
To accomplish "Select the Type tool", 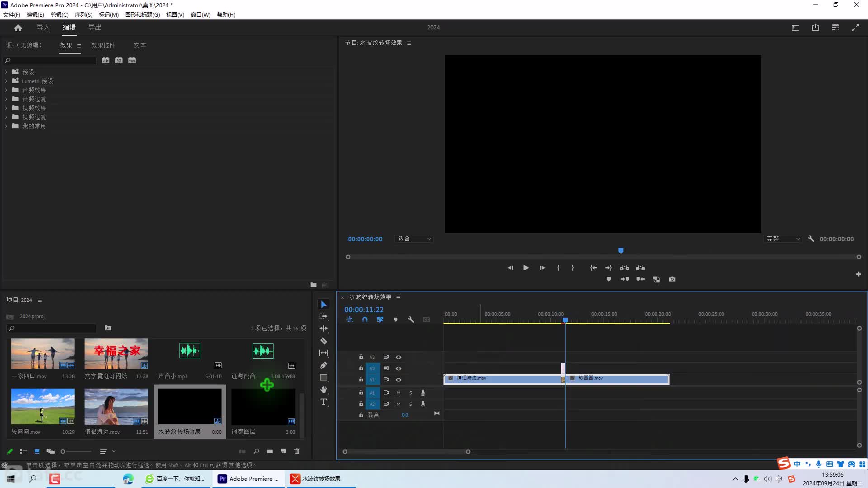I will pyautogui.click(x=324, y=402).
